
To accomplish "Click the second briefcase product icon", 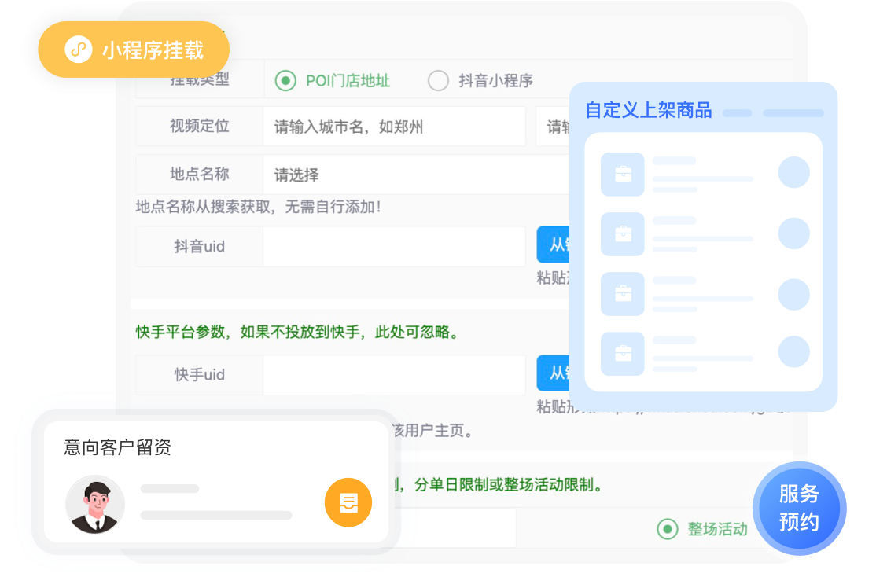I will point(623,233).
